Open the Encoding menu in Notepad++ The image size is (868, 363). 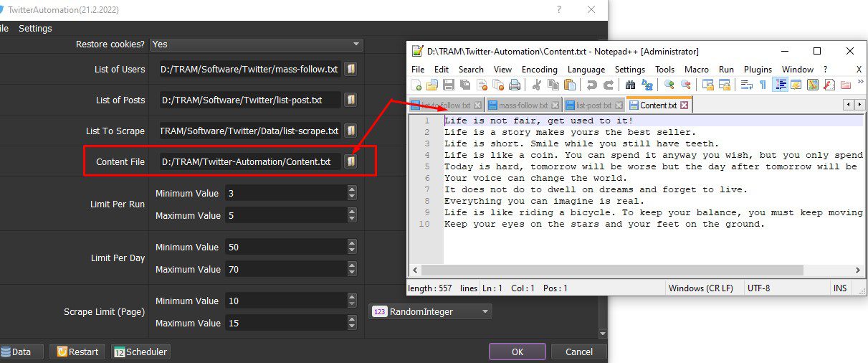point(539,69)
